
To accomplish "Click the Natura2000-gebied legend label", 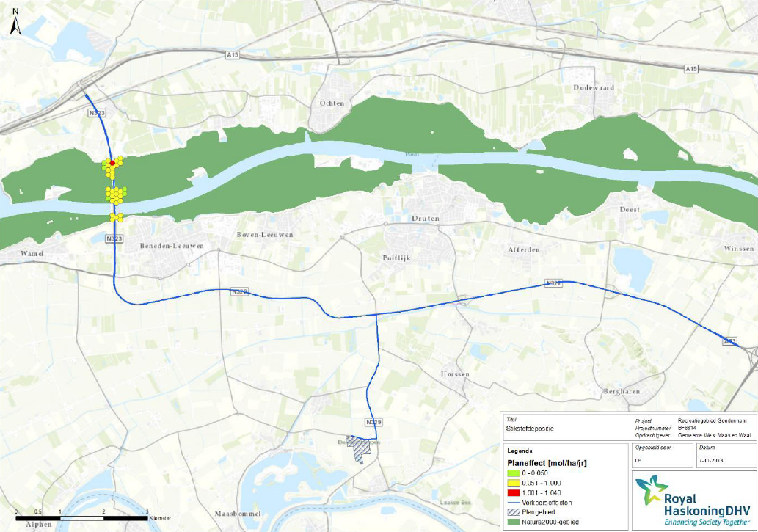I will tap(550, 522).
